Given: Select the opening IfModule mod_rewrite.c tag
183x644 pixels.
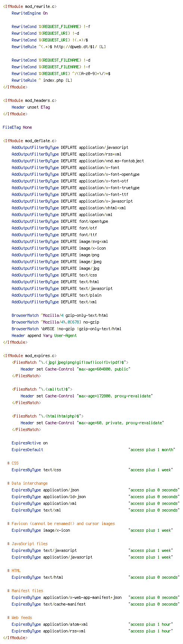Looking at the screenshot, I should point(30,6).
